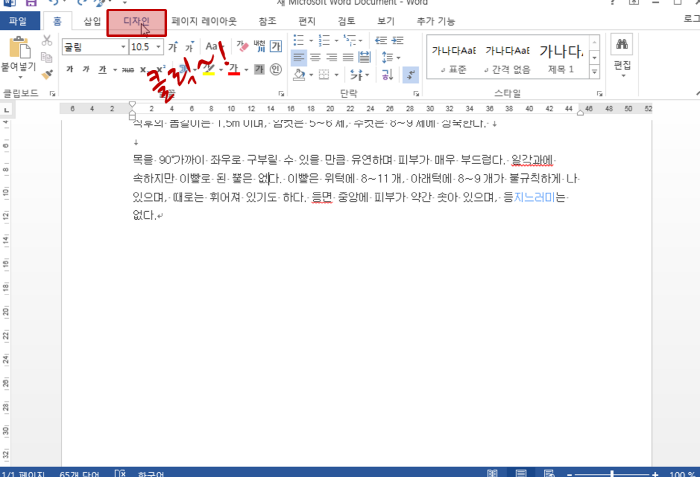Toggle superscript formatting
The height and width of the screenshot is (477, 700).
(161, 70)
